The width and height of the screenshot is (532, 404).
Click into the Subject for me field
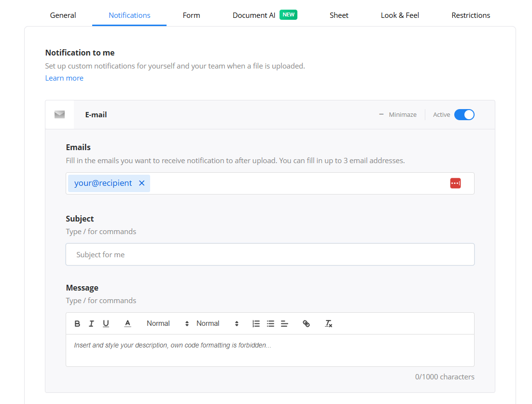tap(270, 254)
